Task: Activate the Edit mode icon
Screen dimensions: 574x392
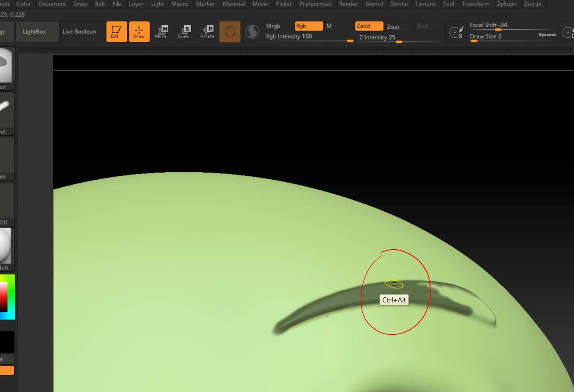Action: pyautogui.click(x=116, y=32)
